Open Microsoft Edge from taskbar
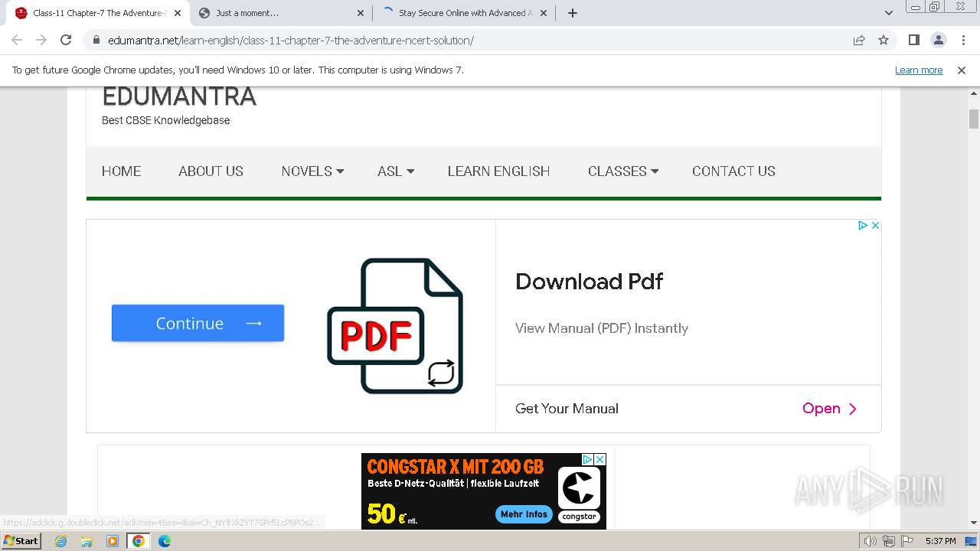The image size is (980, 551). (165, 541)
